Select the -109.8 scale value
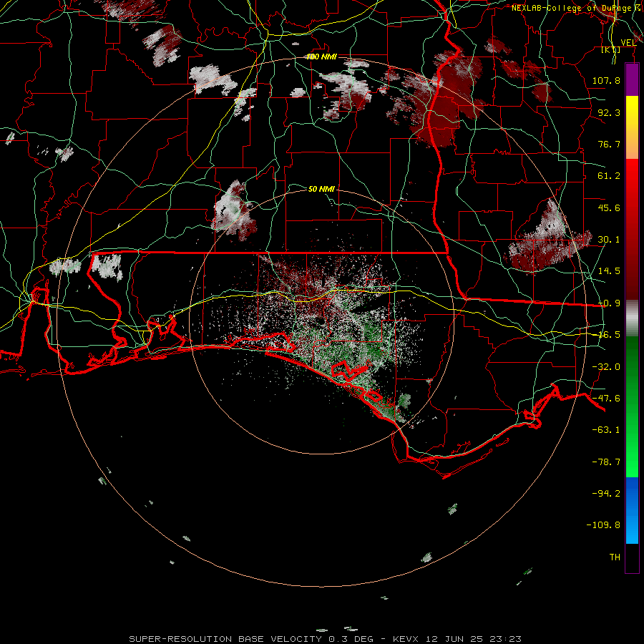 click(x=603, y=525)
